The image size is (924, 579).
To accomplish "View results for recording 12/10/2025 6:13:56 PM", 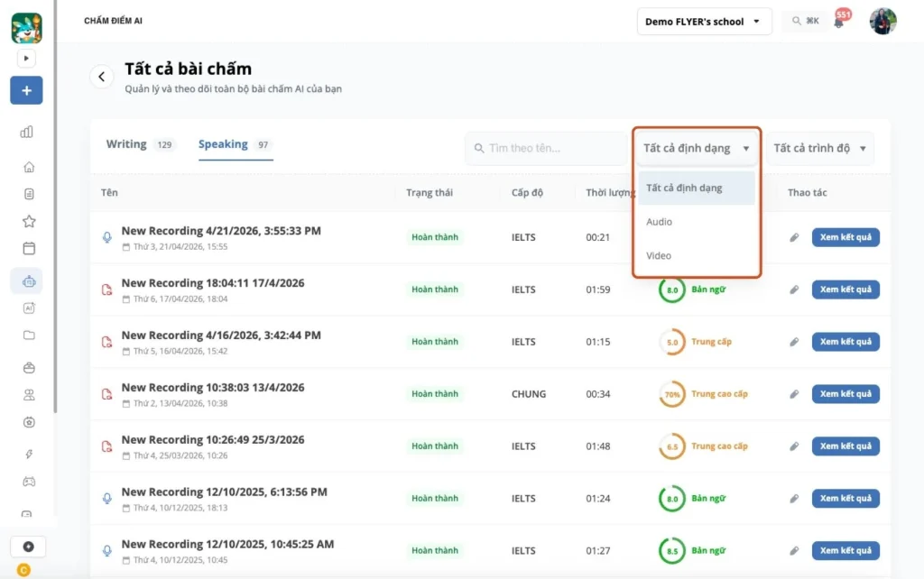I will click(845, 499).
